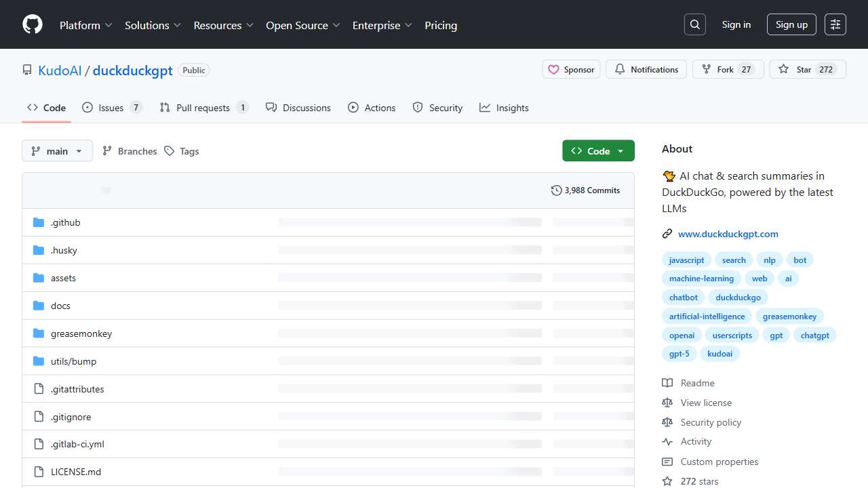The image size is (868, 488).
Task: Click the appearance settings icon in header
Action: (835, 24)
